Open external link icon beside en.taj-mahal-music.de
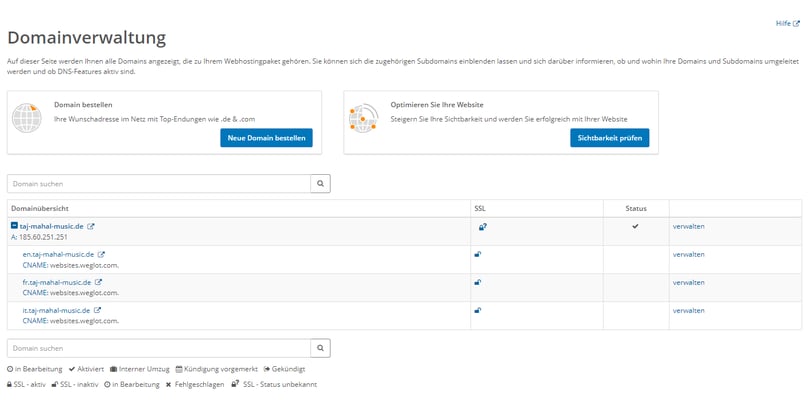 coord(101,254)
